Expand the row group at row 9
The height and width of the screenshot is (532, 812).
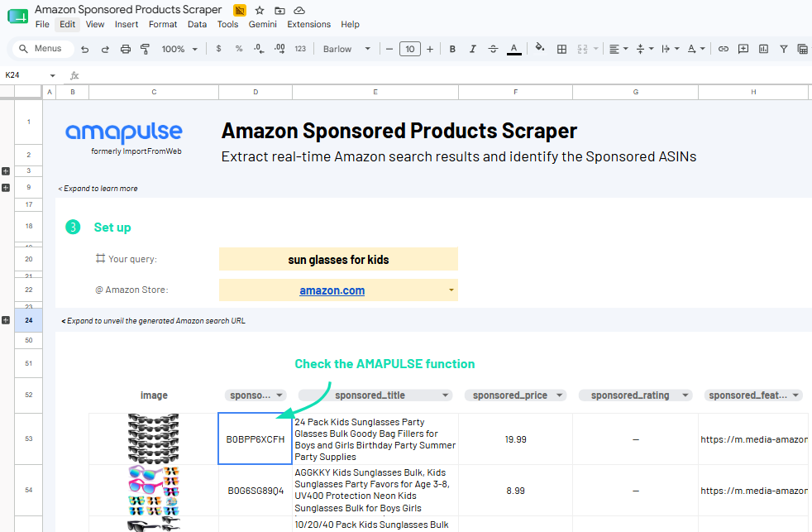[6, 188]
